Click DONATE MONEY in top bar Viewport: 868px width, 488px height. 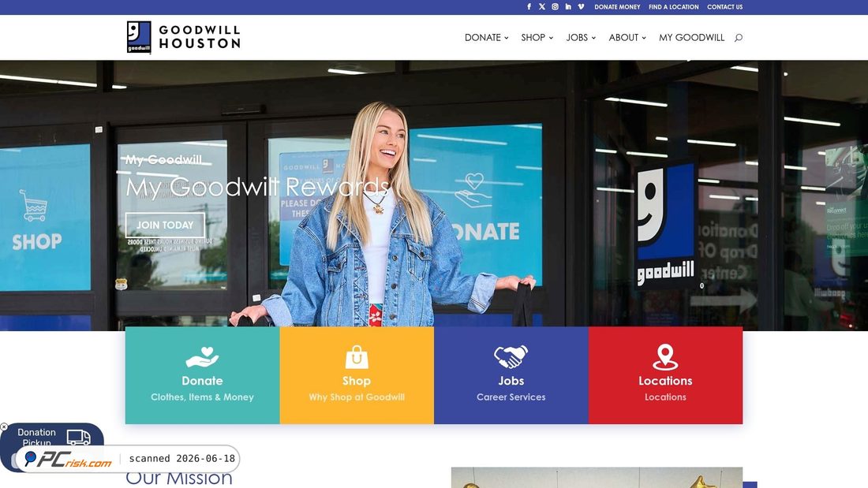[x=617, y=7]
